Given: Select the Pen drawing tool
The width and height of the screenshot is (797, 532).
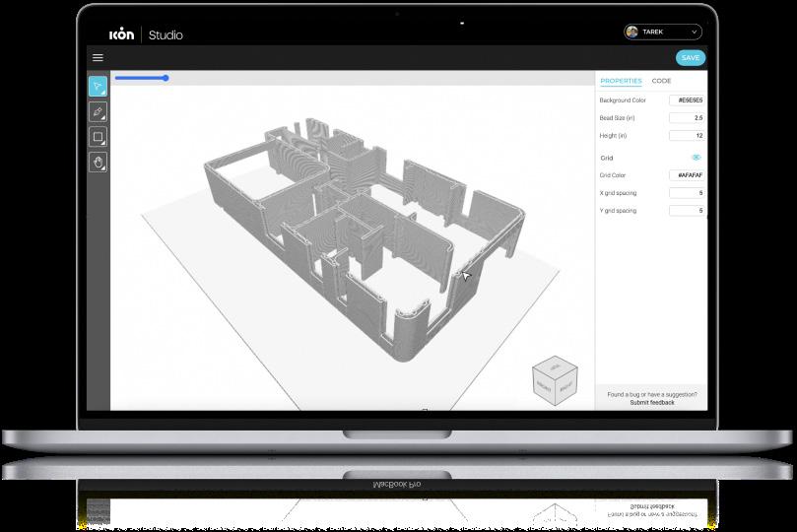Looking at the screenshot, I should [98, 111].
